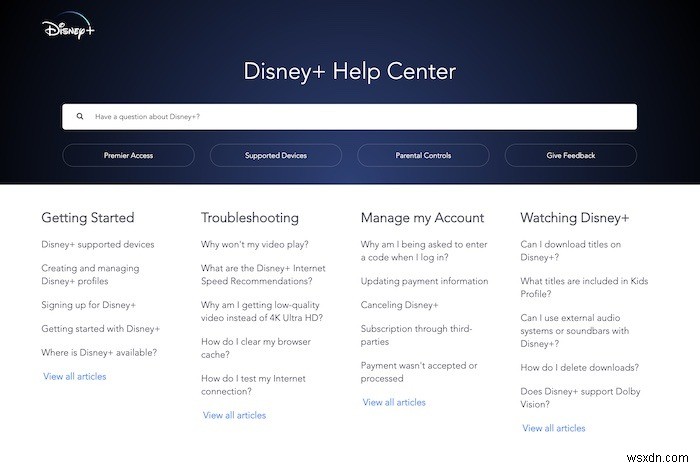The image size is (700, 468).
Task: Open the Supported Devices shortcut
Action: (x=276, y=155)
